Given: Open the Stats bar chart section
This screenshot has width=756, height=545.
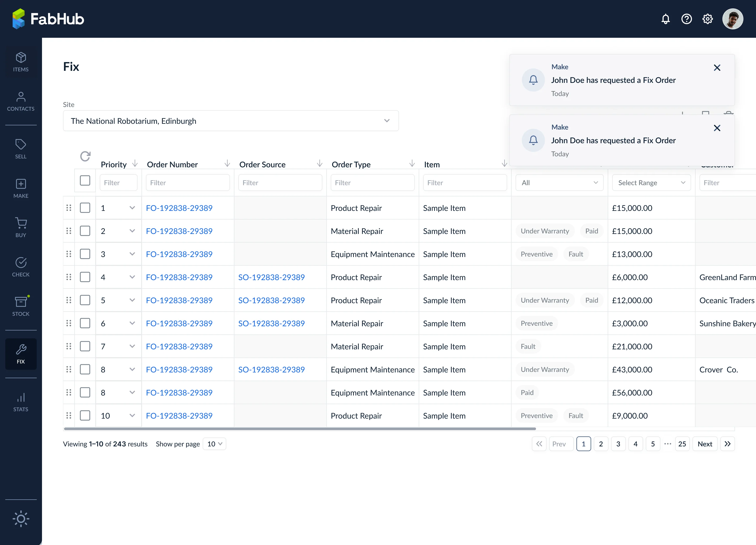Looking at the screenshot, I should [x=21, y=402].
